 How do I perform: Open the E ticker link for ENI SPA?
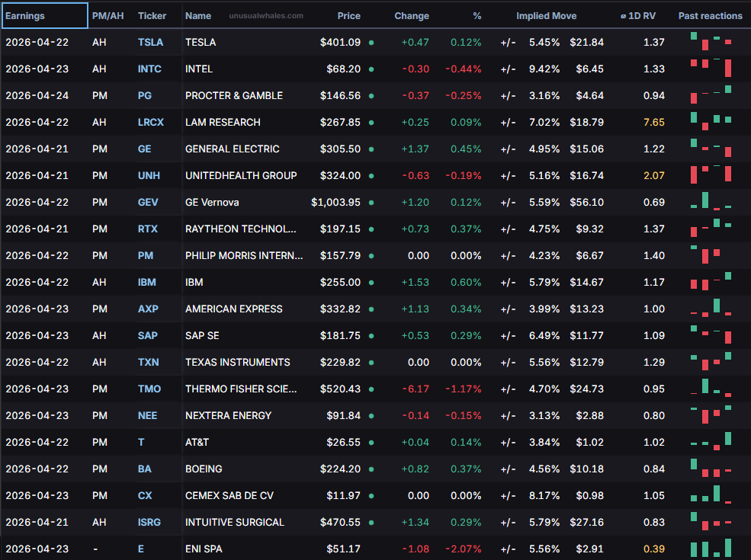[141, 549]
